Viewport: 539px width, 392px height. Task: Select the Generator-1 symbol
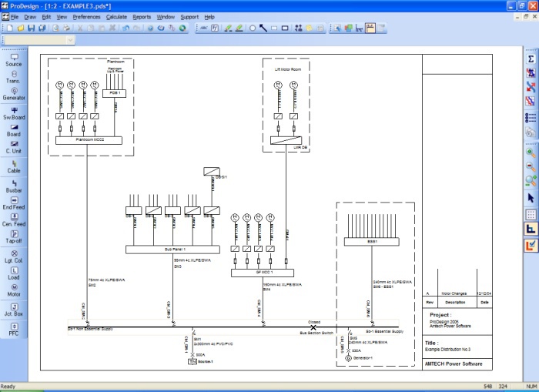(x=348, y=358)
